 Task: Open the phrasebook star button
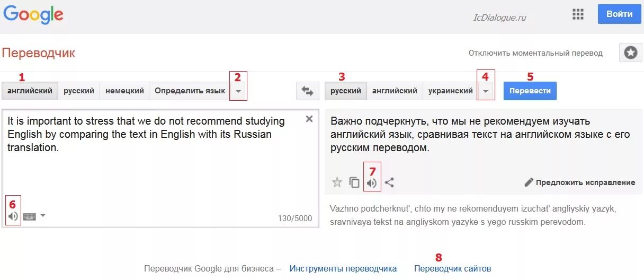630,52
